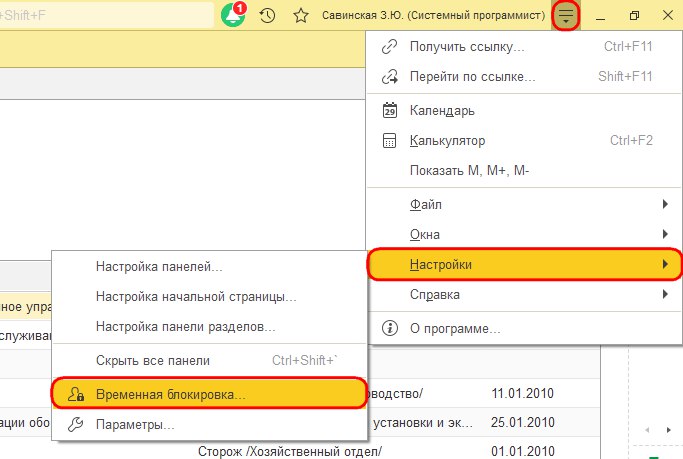This screenshot has width=683, height=459.
Task: Select Получить ссылку menu entry
Action: click(x=524, y=47)
